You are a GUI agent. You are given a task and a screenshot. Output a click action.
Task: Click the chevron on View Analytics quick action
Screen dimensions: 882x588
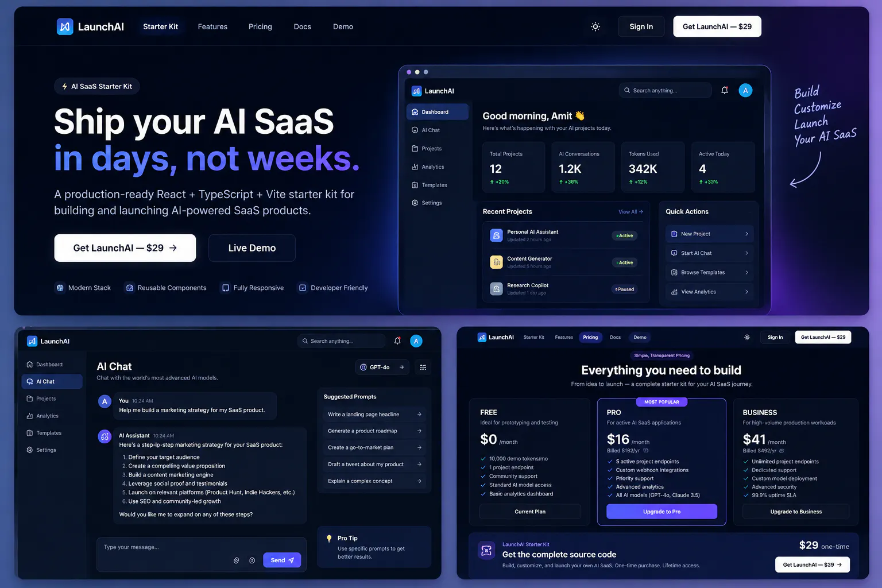pos(746,292)
